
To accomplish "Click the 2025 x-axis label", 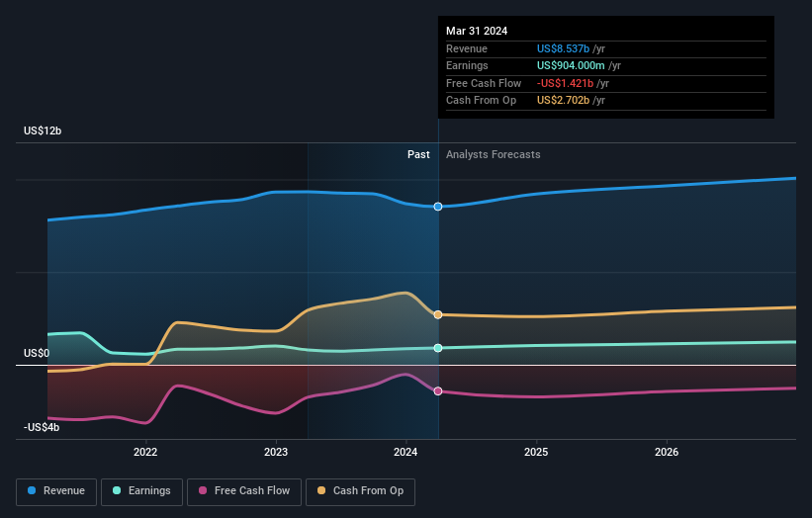I will click(x=536, y=452).
